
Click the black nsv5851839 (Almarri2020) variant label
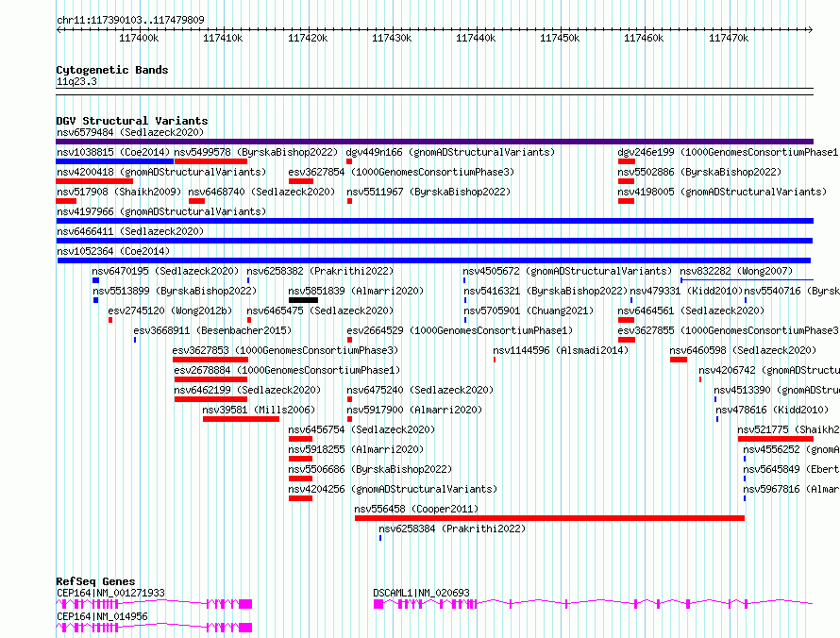click(x=356, y=291)
